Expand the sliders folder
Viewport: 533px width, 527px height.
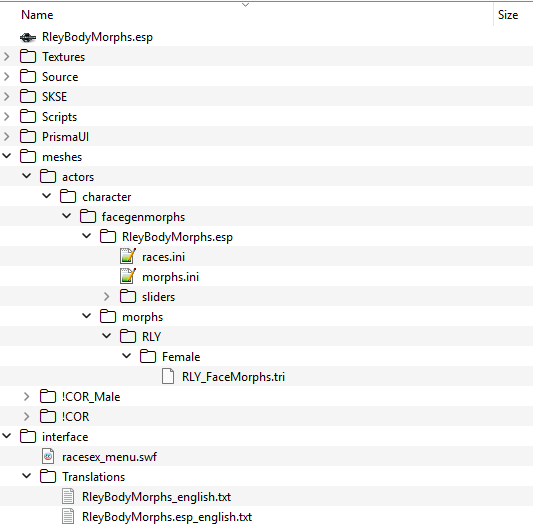[x=106, y=296]
